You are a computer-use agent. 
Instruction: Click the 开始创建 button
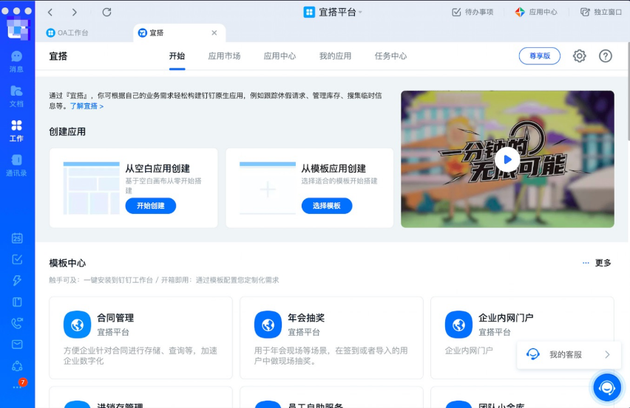pos(151,206)
